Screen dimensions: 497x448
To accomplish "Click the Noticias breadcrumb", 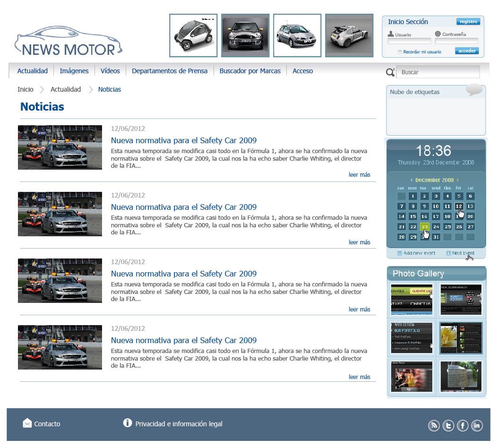I will (109, 89).
